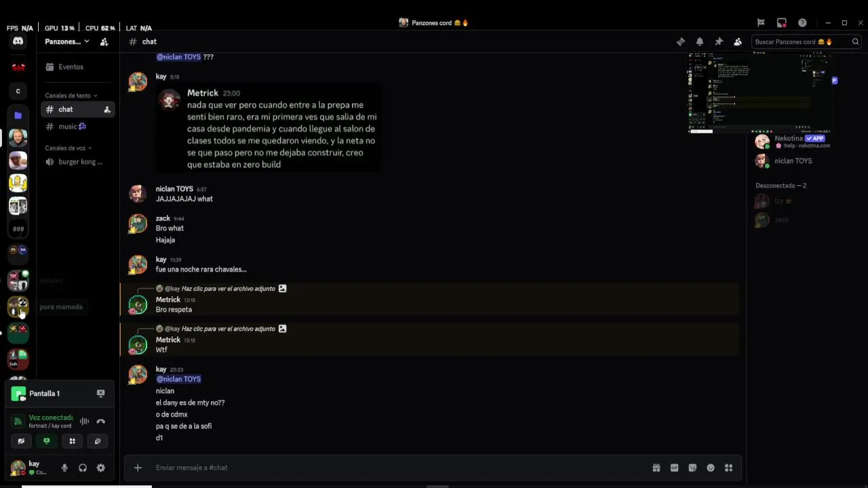Open the Threads icon in the header
The height and width of the screenshot is (488, 868).
[681, 42]
